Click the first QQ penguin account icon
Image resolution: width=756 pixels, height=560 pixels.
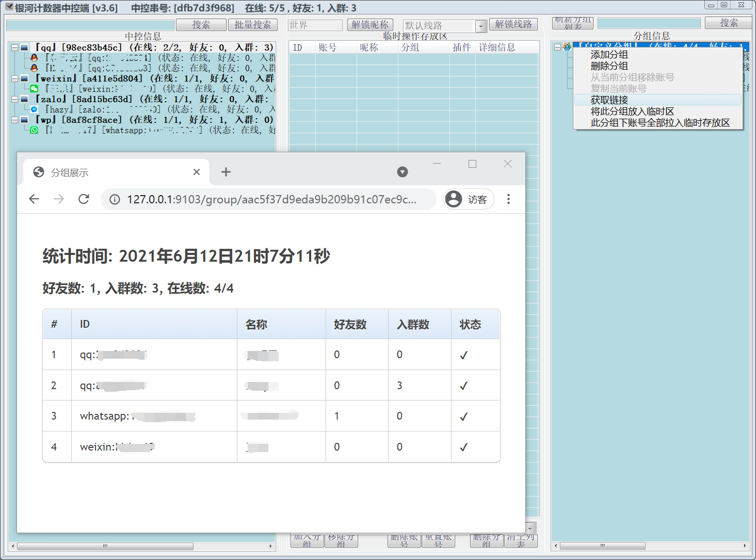34,58
